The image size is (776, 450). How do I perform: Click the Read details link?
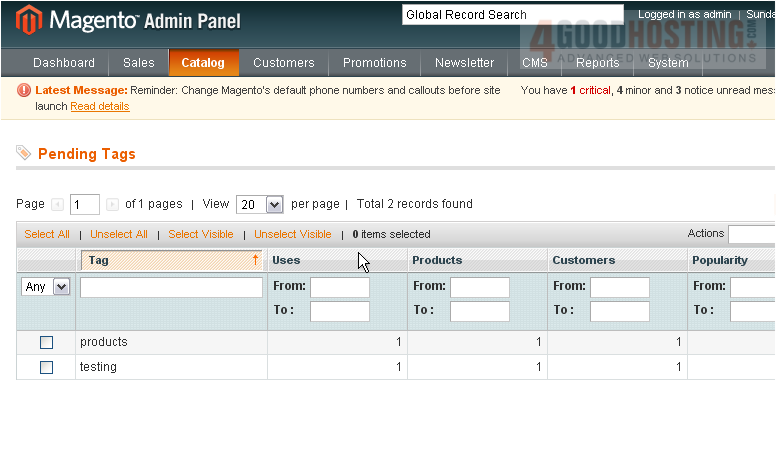[x=100, y=106]
